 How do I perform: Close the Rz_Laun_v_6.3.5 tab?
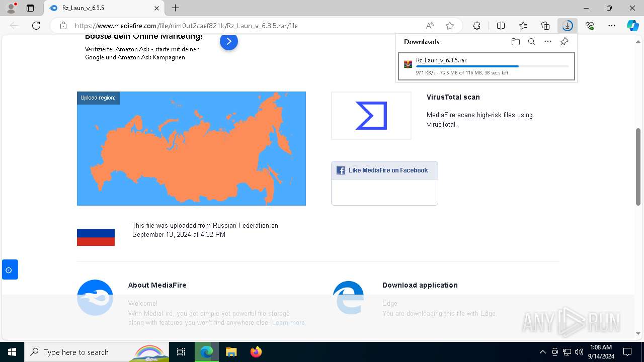156,8
